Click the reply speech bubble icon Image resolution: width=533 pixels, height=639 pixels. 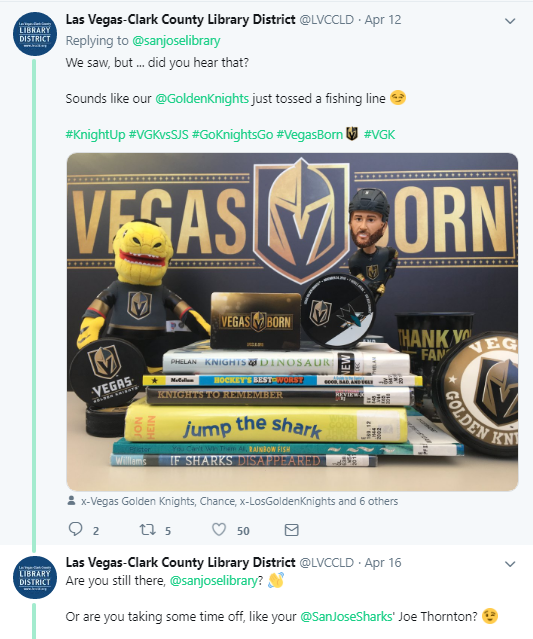tap(75, 529)
